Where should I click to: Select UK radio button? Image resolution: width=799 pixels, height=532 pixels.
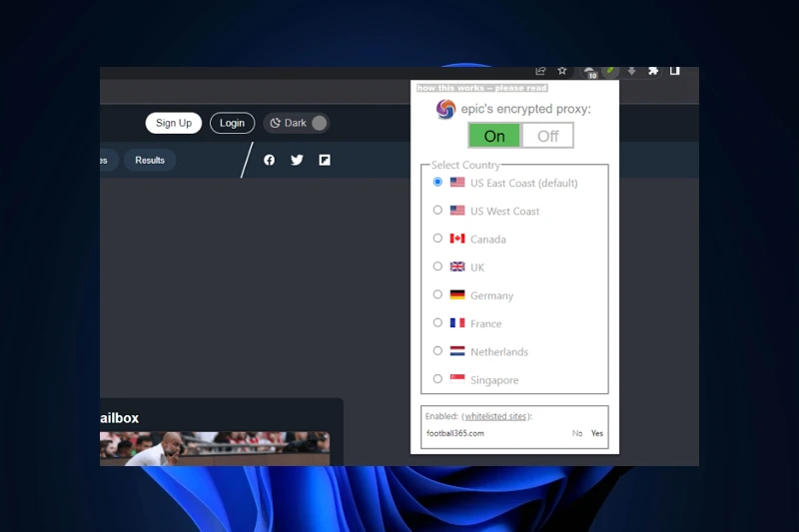pyautogui.click(x=437, y=266)
